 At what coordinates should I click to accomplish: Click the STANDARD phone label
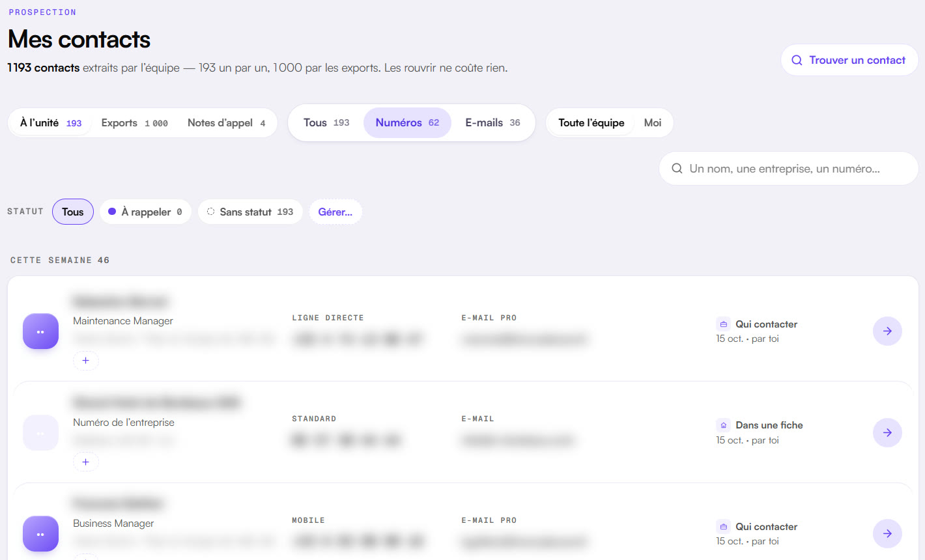(314, 419)
